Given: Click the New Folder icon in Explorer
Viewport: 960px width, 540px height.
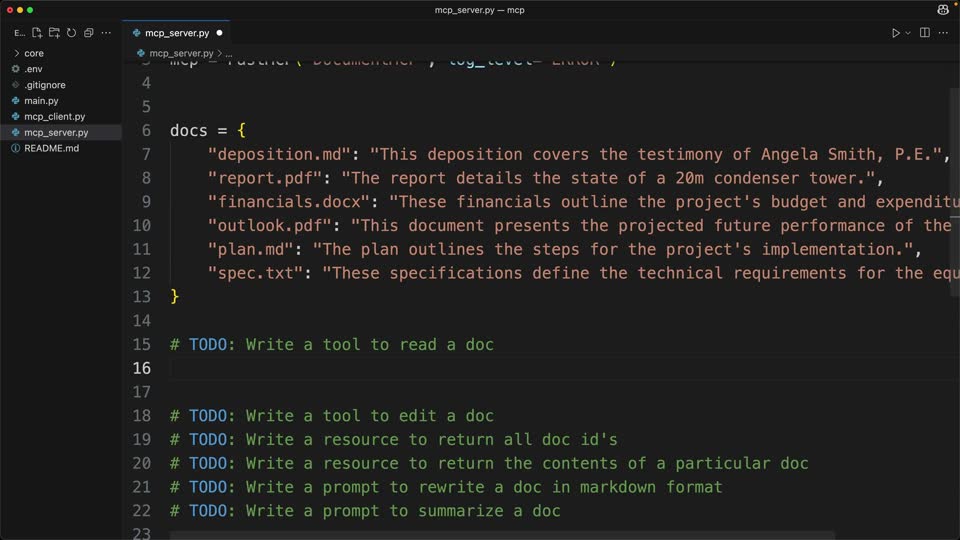Looking at the screenshot, I should [x=54, y=32].
